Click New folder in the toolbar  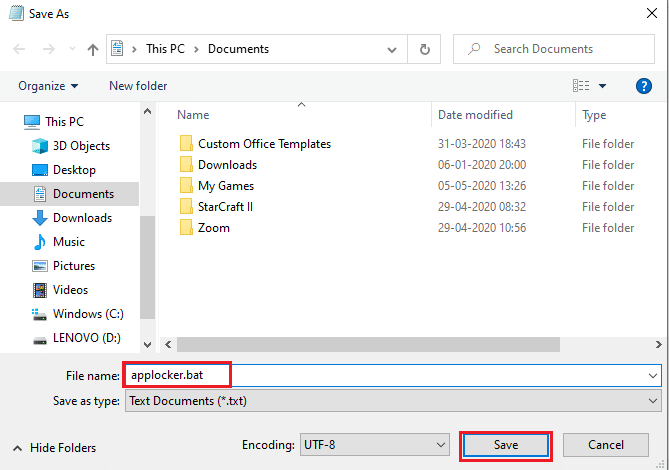[138, 86]
